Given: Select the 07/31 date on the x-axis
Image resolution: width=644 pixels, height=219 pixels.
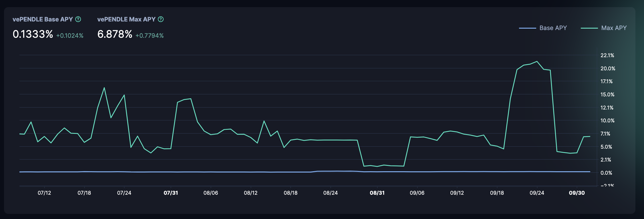Looking at the screenshot, I should click(171, 193).
